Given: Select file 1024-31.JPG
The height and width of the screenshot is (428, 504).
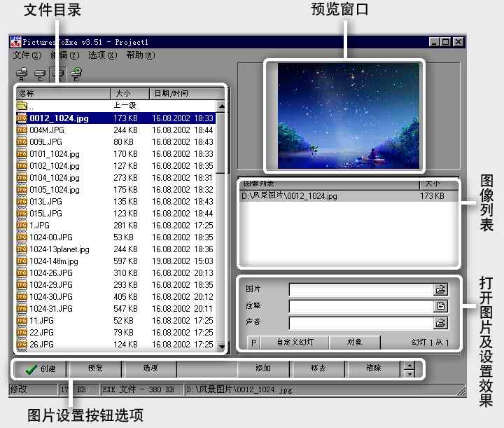Looking at the screenshot, I should 116,308.
